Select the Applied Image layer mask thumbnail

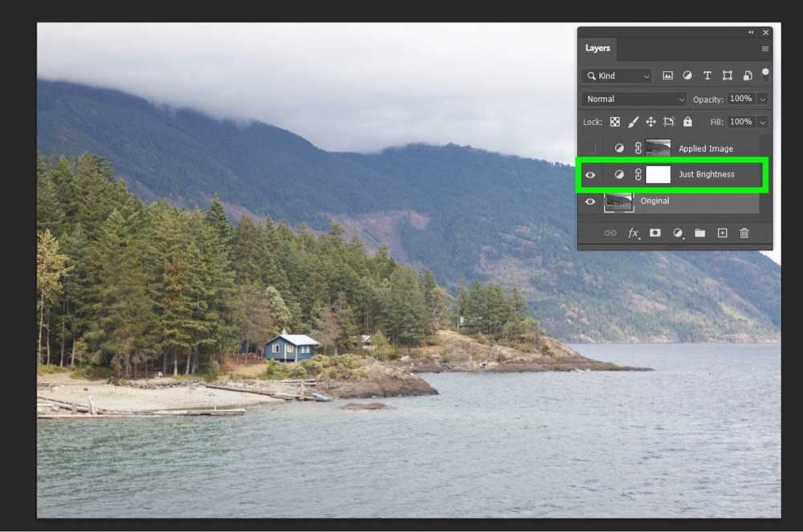click(x=658, y=148)
